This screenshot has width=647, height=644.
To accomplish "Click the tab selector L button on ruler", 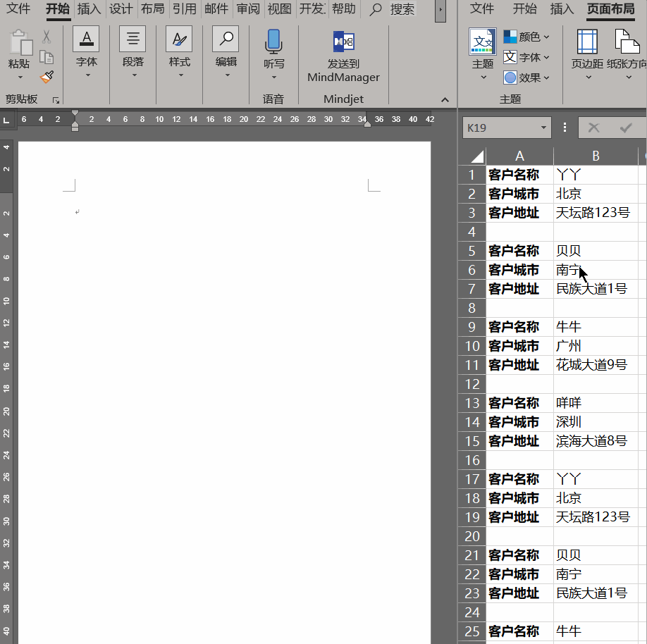I will tap(6, 120).
